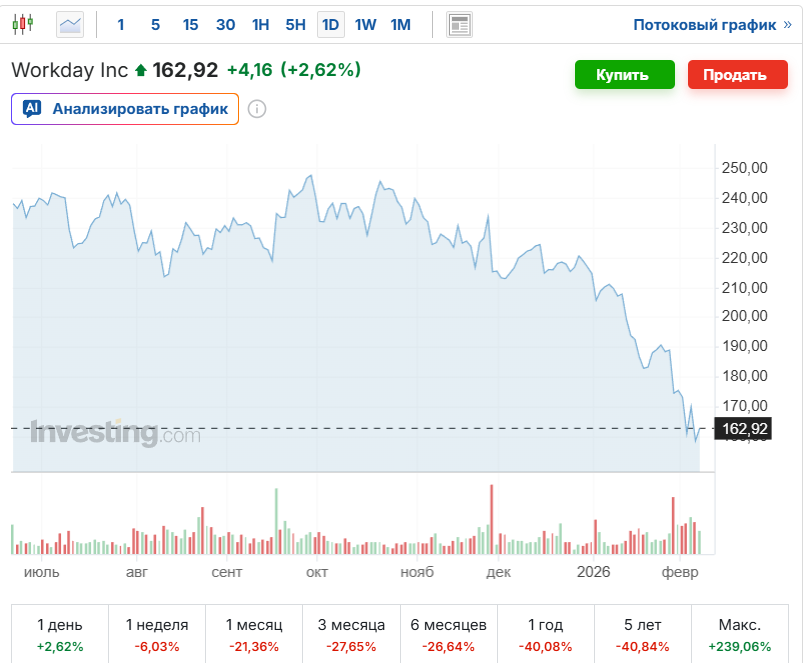Show the Макс. range period
Image resolution: width=805 pixels, height=663 pixels.
741,634
